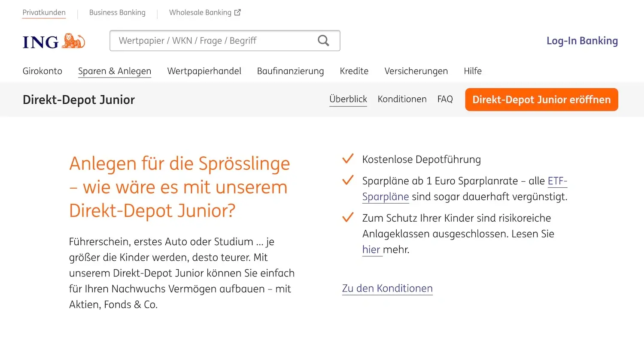Focus the Wertpapier / WKN search field
The width and height of the screenshot is (644, 349).
pyautogui.click(x=225, y=41)
